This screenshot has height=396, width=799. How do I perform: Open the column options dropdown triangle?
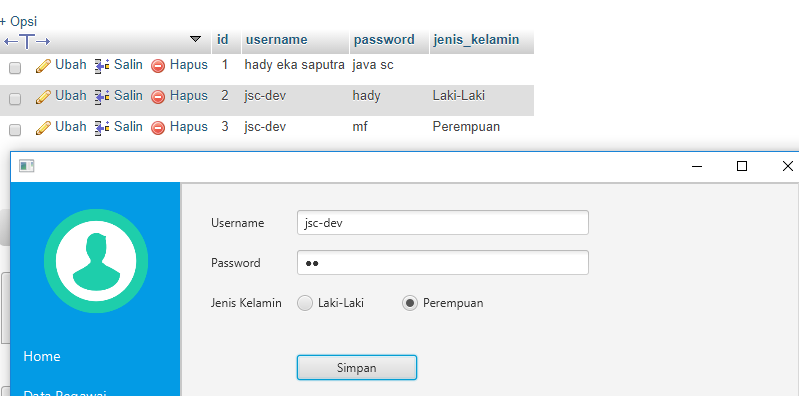[195, 39]
